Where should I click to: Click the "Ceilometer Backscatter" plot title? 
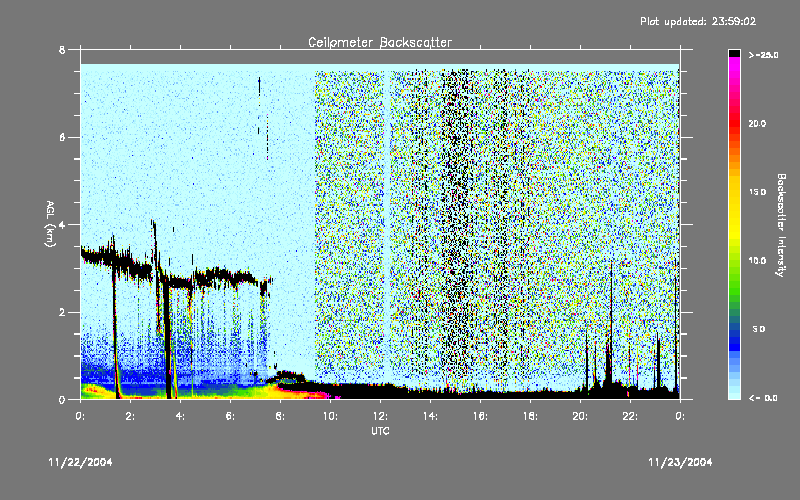click(380, 42)
